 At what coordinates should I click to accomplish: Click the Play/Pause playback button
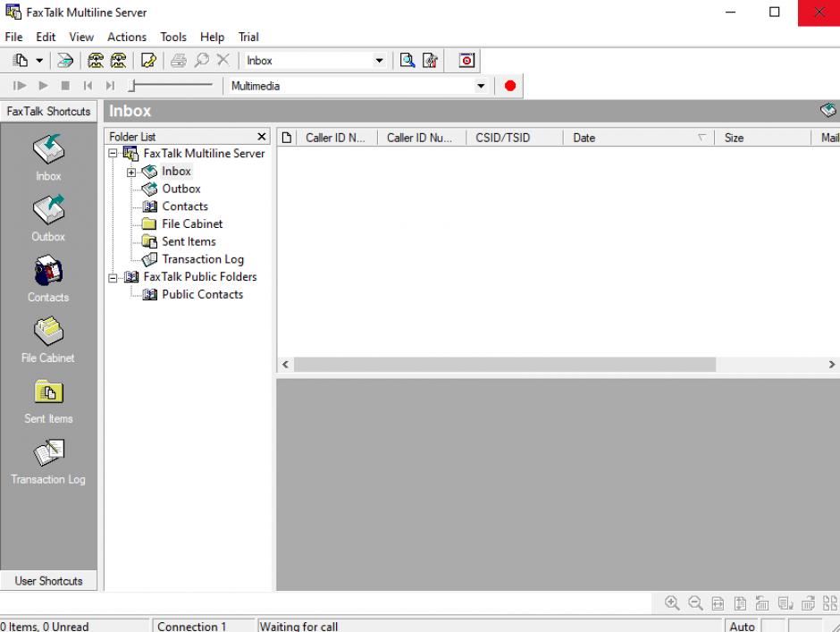coord(20,86)
